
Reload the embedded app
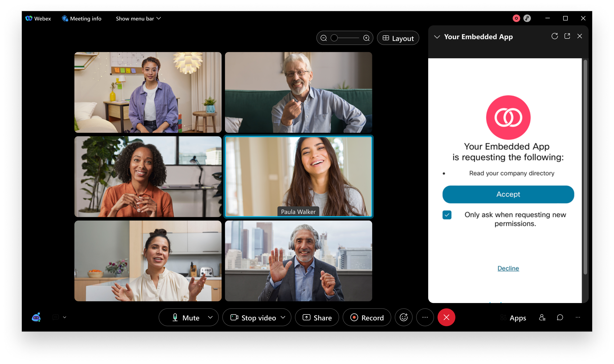tap(555, 36)
